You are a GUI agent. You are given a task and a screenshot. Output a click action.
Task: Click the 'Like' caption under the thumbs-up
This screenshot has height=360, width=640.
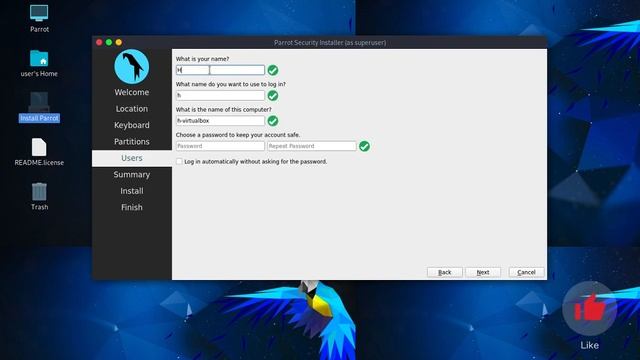click(589, 345)
